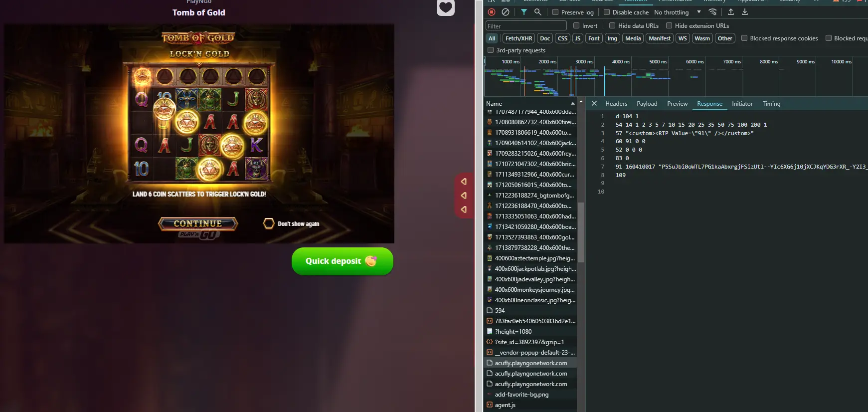
Task: Stop recording network log
Action: (x=492, y=12)
